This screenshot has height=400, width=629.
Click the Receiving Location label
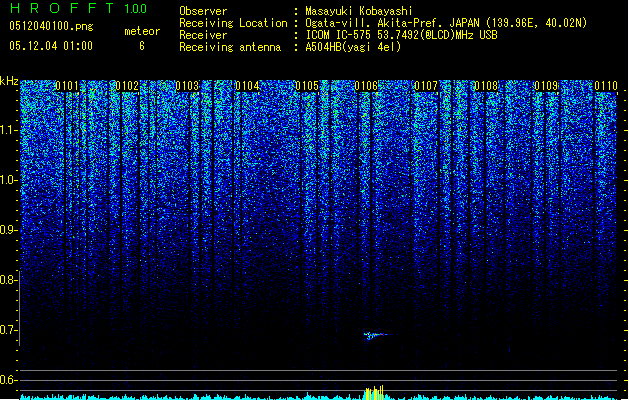[233, 23]
